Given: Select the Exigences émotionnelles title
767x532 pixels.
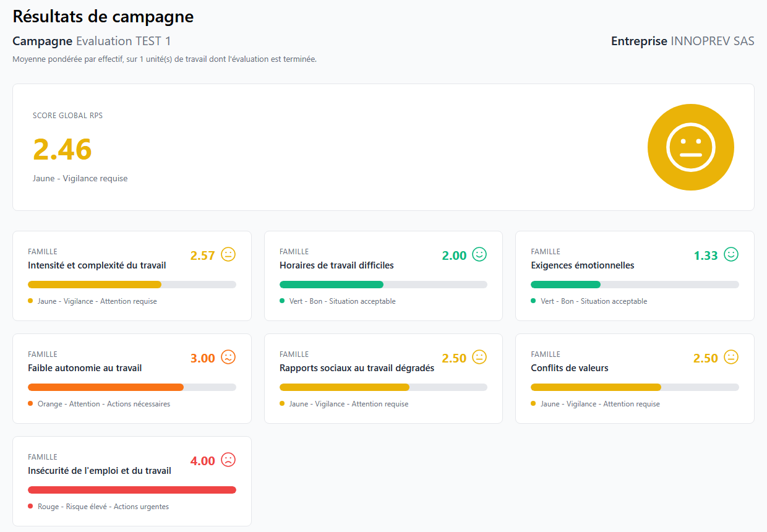Looking at the screenshot, I should point(583,265).
